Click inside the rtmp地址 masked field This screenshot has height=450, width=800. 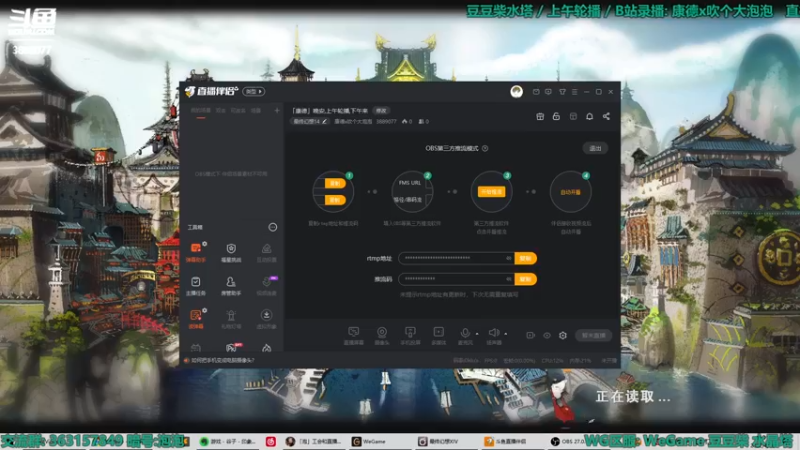(x=456, y=258)
